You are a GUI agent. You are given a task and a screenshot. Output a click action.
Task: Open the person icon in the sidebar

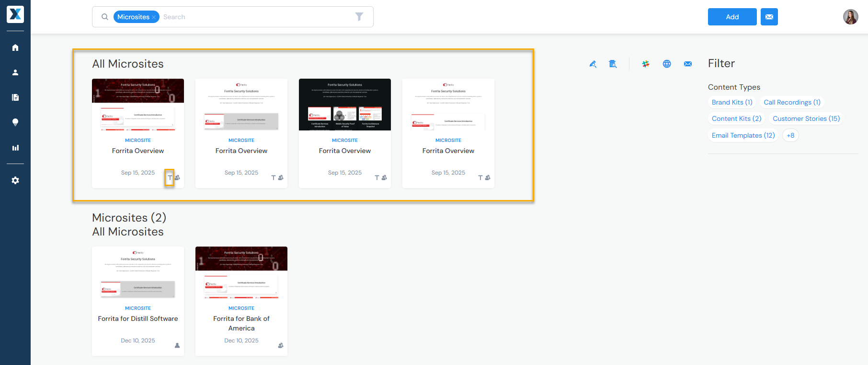[15, 72]
